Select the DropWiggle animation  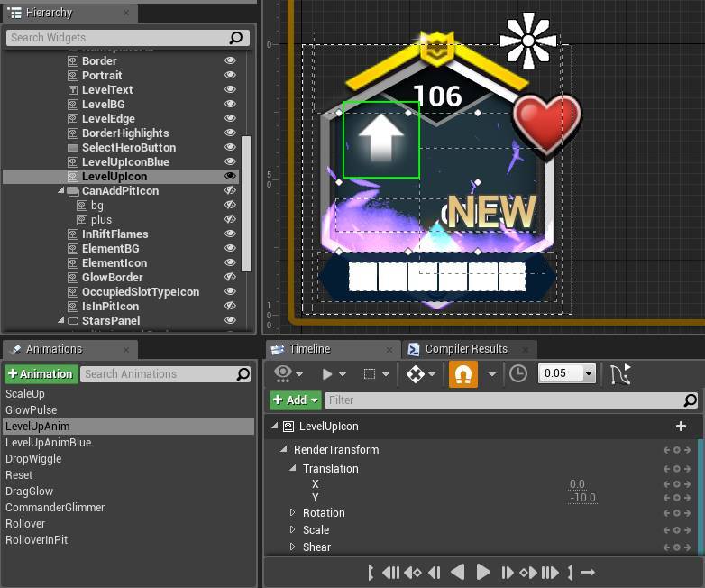point(33,458)
